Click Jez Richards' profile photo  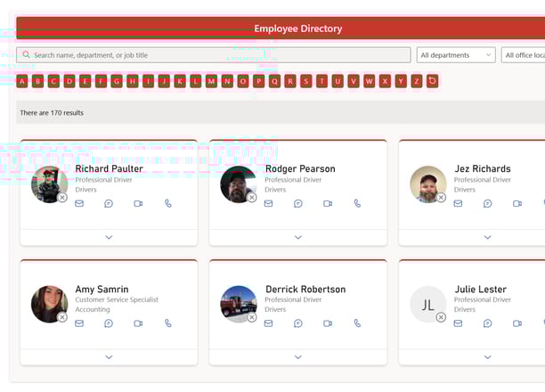coord(428,184)
